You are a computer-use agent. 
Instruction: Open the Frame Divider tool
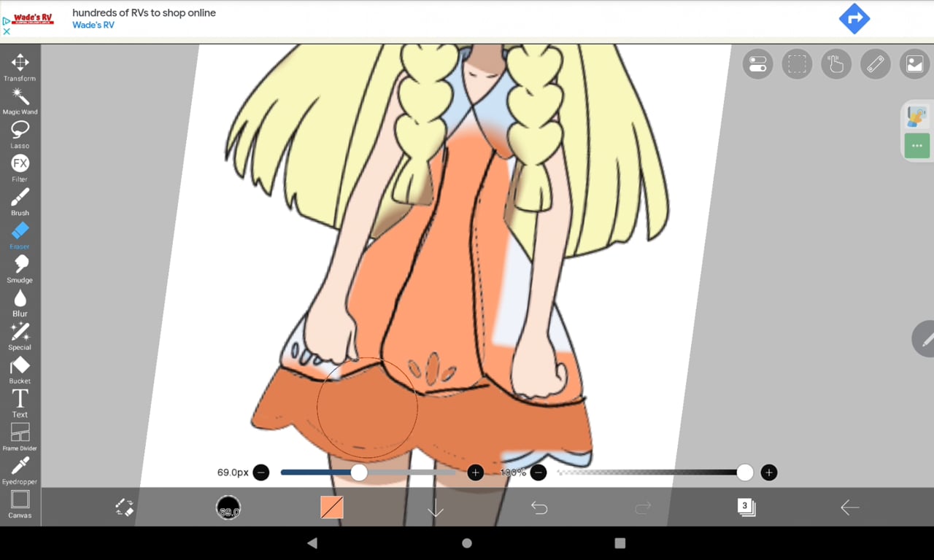pyautogui.click(x=20, y=437)
